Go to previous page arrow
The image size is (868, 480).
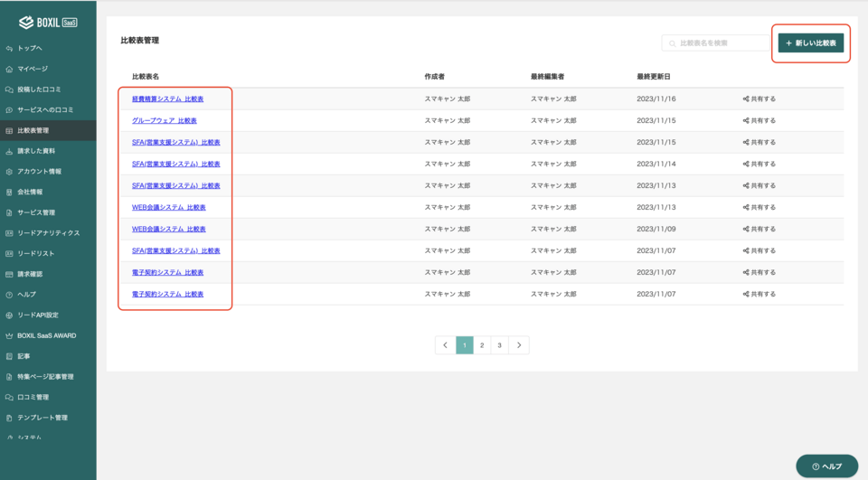coord(445,345)
